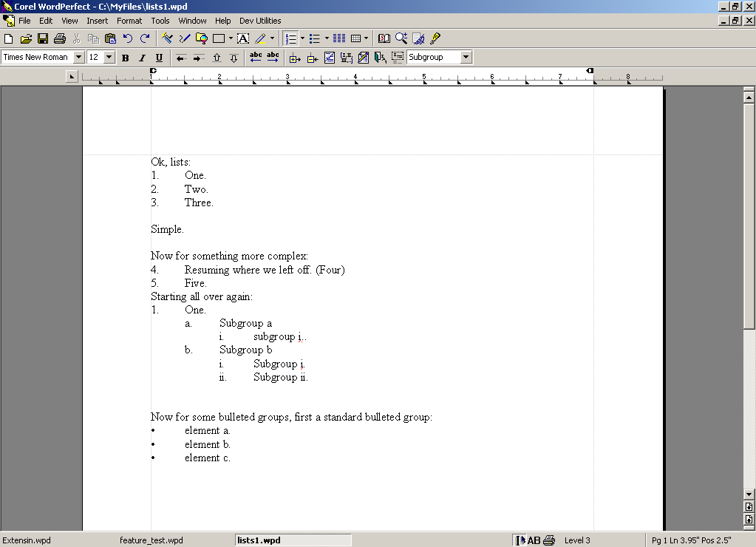Image resolution: width=756 pixels, height=547 pixels.
Task: Click the Print icon in the toolbar
Action: pyautogui.click(x=60, y=38)
